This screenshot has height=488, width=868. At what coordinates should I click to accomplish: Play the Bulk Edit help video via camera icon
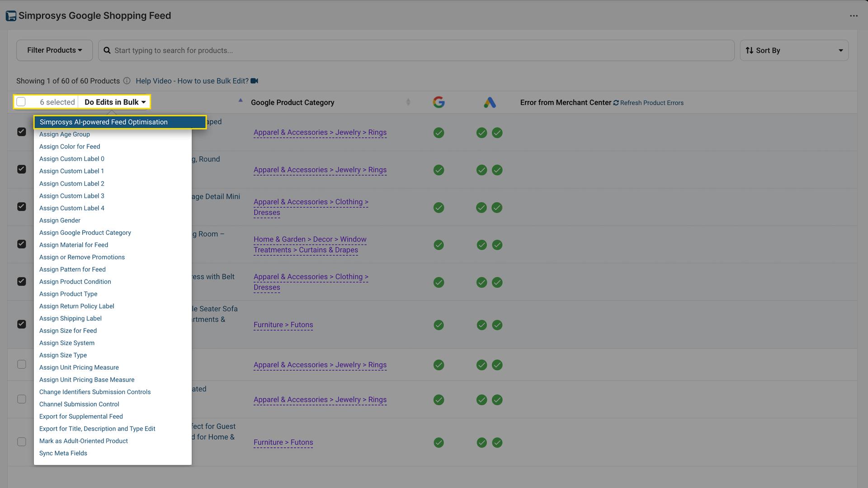[x=254, y=80]
